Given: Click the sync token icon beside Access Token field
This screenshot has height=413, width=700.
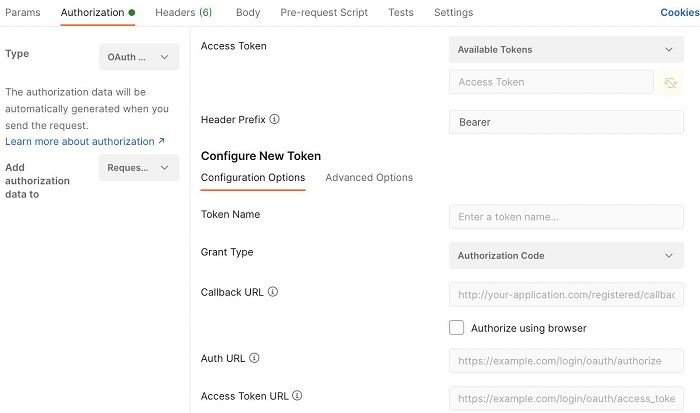Looking at the screenshot, I should pyautogui.click(x=672, y=83).
